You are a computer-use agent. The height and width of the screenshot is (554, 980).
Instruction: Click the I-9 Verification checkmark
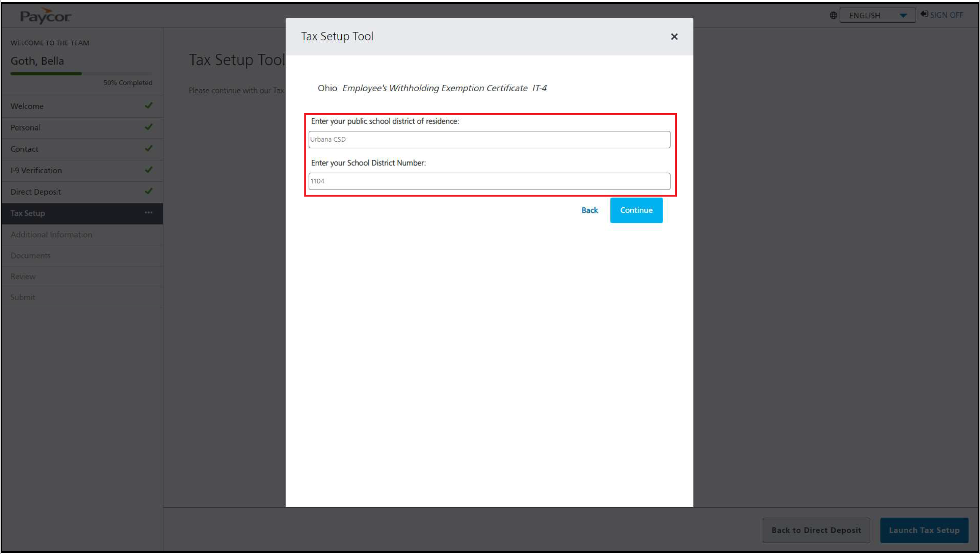point(149,170)
